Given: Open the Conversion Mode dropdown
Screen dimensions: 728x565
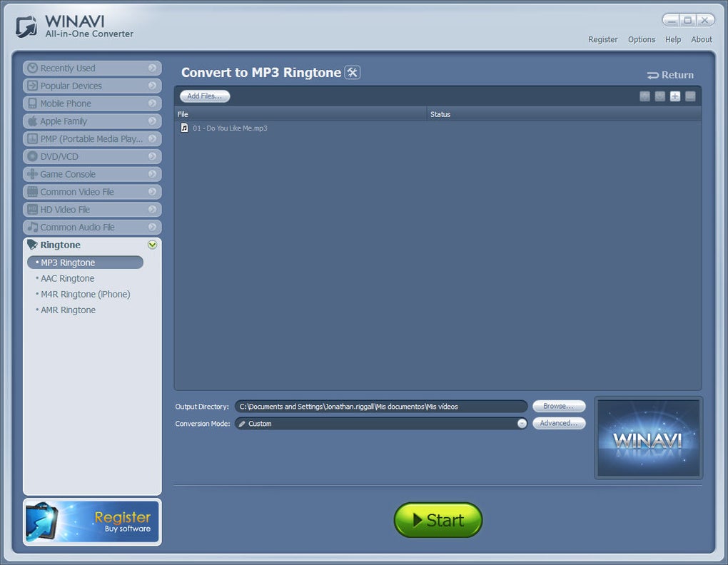Looking at the screenshot, I should (x=522, y=423).
